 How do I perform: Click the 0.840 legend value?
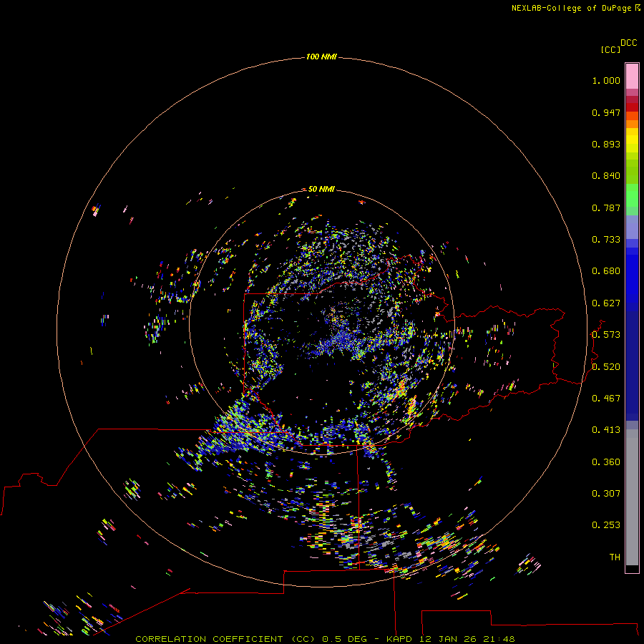pos(606,176)
